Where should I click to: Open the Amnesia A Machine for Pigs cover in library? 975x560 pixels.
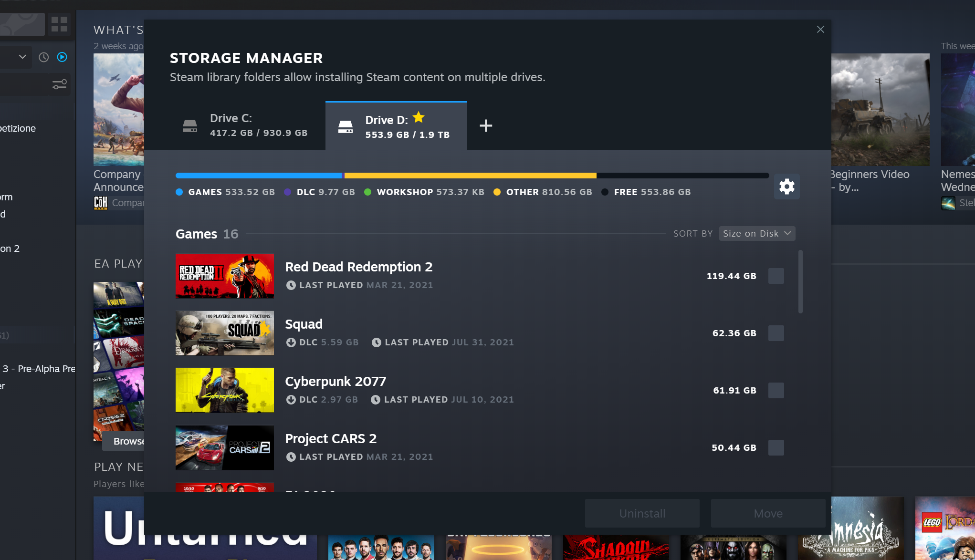pos(851,529)
